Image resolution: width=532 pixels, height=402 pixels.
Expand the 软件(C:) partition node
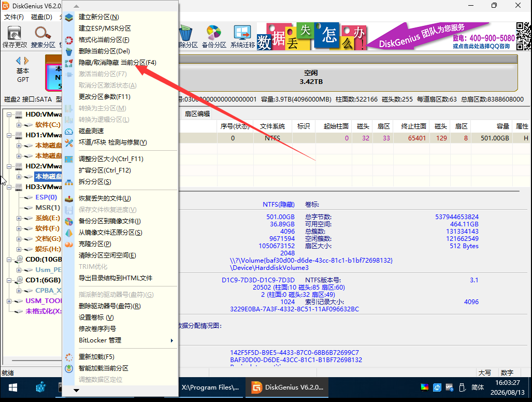click(19, 125)
